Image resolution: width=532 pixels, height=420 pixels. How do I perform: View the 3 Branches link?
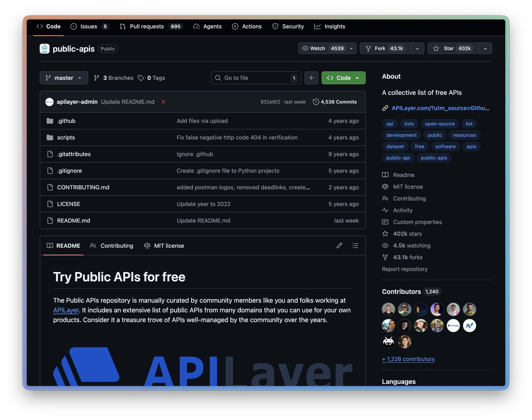coord(113,78)
